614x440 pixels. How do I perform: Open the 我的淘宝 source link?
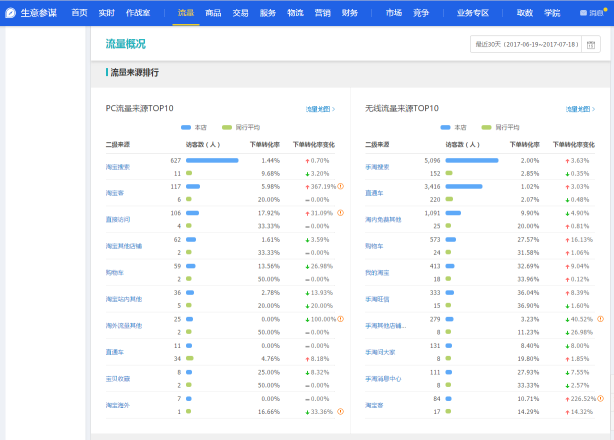coord(377,272)
